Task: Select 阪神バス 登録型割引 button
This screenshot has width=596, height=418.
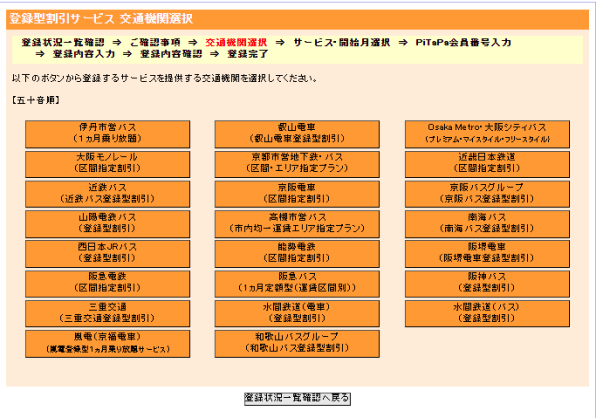Action: pyautogui.click(x=487, y=283)
